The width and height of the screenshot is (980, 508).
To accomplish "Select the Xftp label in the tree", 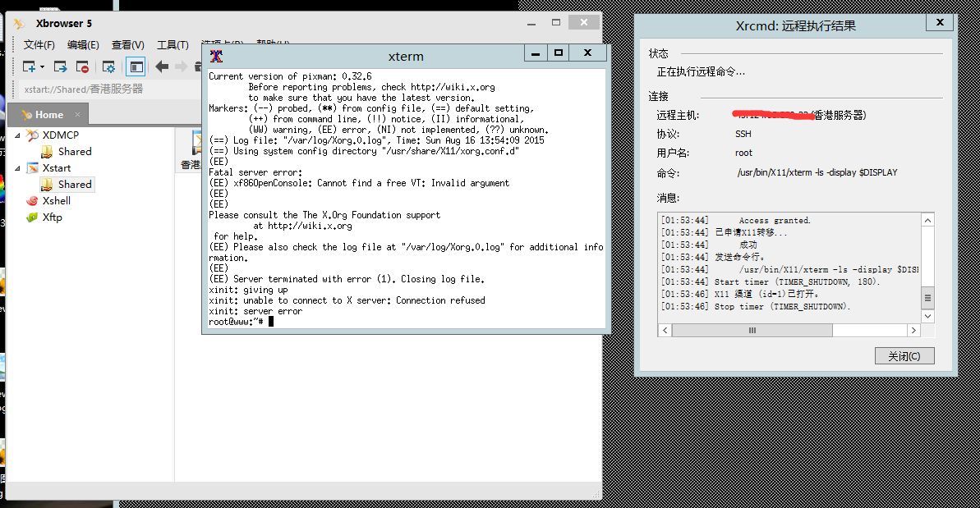I will pos(53,217).
